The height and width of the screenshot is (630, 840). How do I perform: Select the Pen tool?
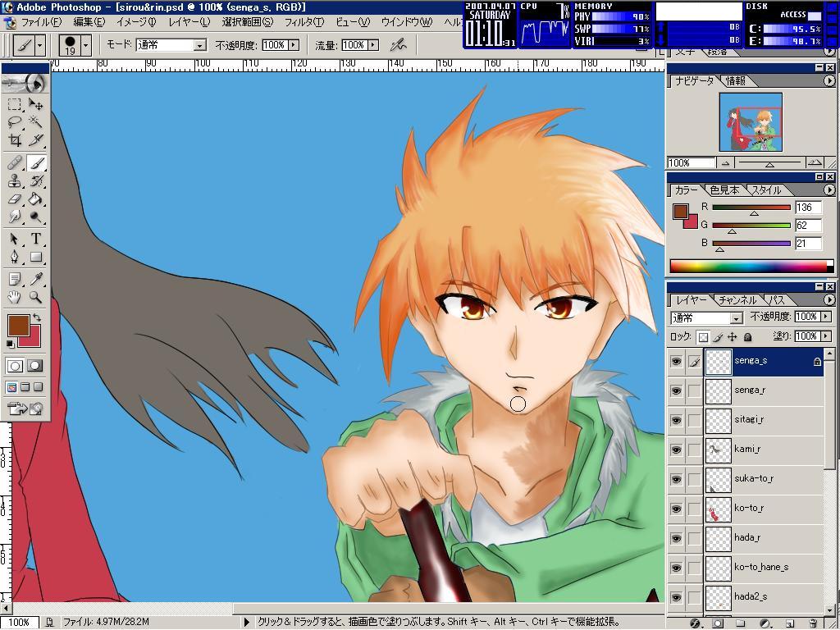pos(15,257)
